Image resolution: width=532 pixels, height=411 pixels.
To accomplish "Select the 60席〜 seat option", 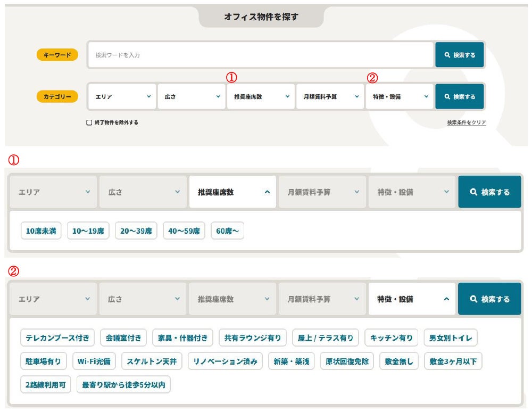I will (x=227, y=231).
